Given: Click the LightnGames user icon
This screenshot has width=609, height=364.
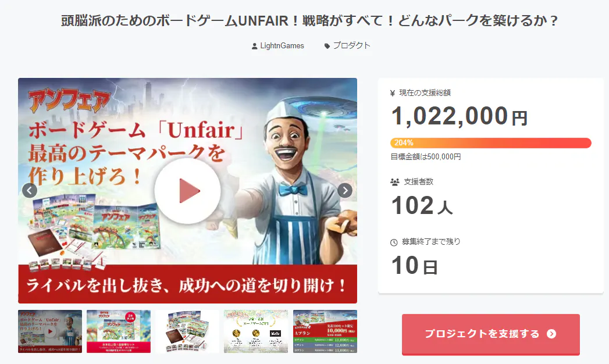Looking at the screenshot, I should [254, 46].
